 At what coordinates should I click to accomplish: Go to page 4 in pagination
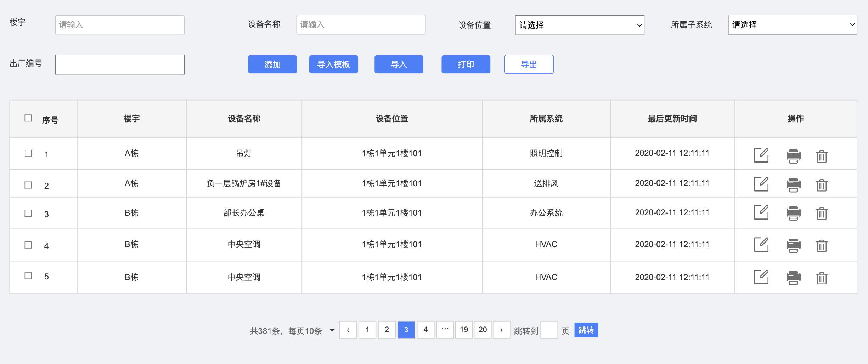click(425, 330)
